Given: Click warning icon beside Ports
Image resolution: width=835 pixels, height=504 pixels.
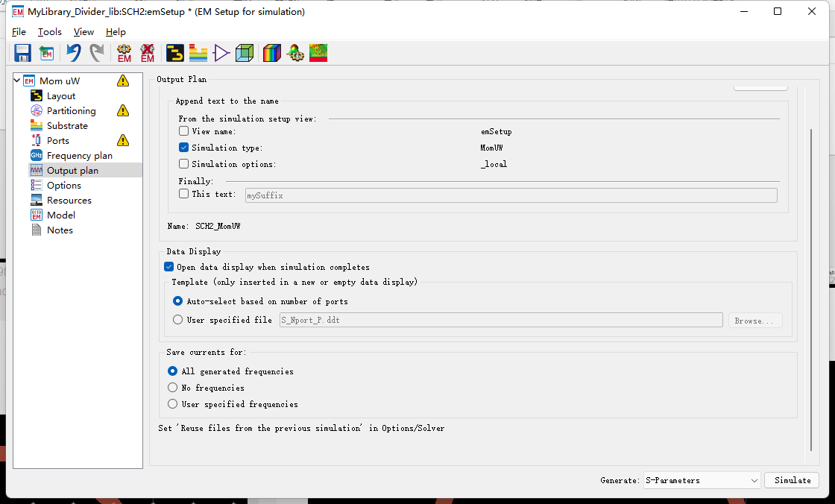Looking at the screenshot, I should click(123, 140).
